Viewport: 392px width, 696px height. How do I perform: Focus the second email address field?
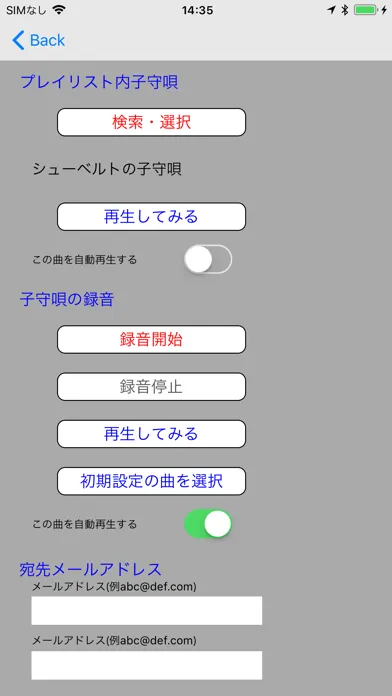(147, 665)
